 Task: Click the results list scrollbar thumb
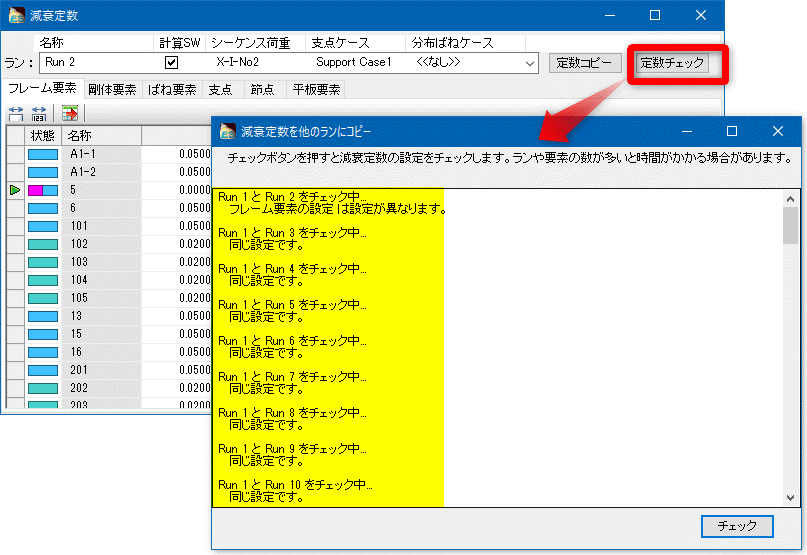[x=791, y=225]
